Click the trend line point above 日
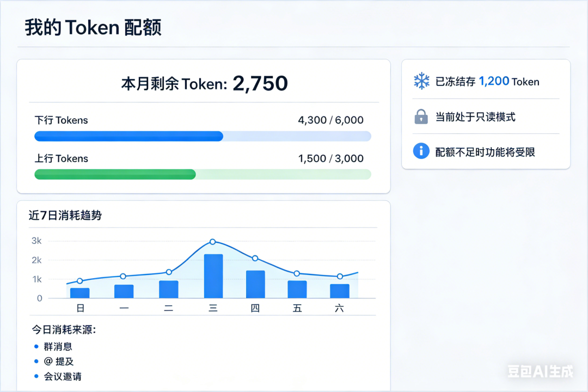This screenshot has height=392, width=588. click(x=80, y=281)
